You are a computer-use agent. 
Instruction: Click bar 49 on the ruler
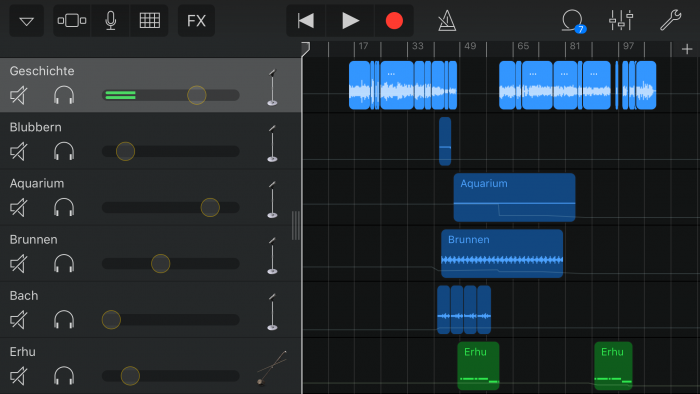[470, 46]
